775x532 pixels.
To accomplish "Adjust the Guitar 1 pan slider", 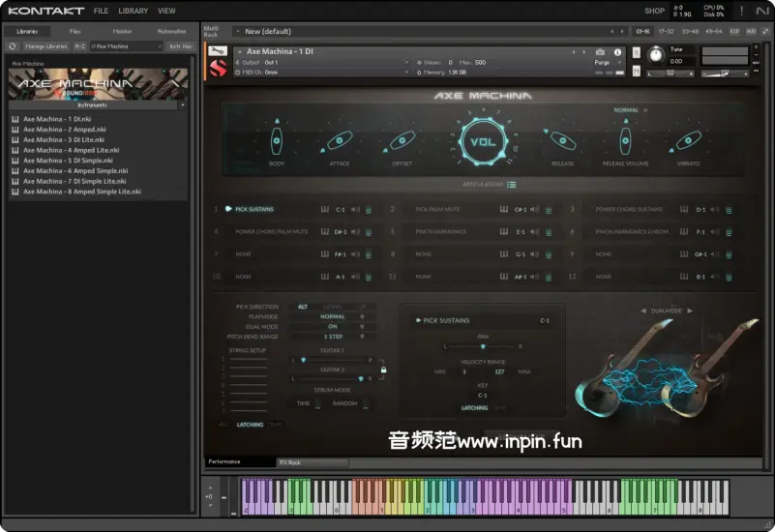I will pyautogui.click(x=332, y=360).
